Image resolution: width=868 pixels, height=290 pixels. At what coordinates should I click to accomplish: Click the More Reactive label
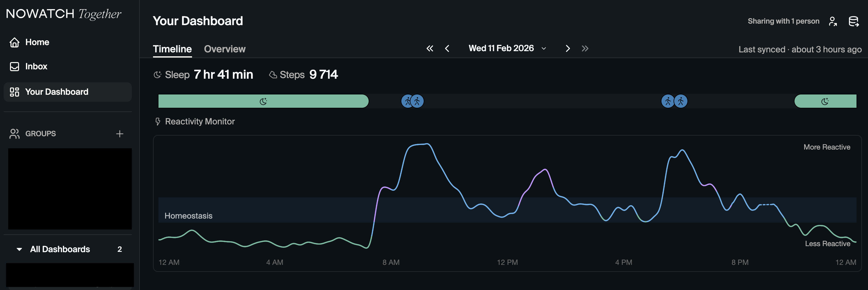coord(827,147)
